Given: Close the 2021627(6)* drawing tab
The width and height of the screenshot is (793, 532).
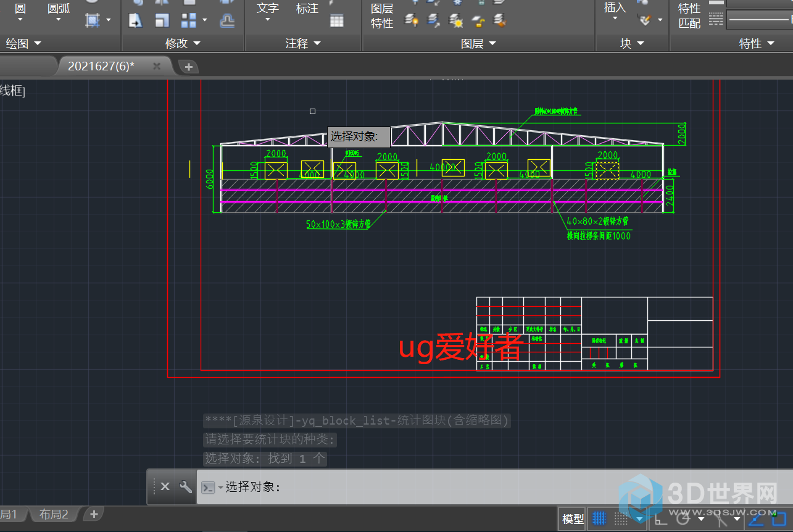Looking at the screenshot, I should 157,66.
